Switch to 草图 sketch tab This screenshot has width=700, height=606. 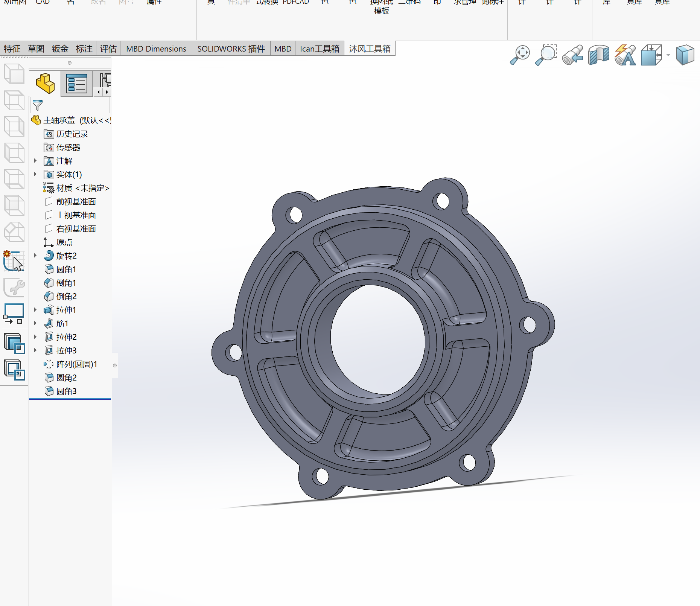pyautogui.click(x=36, y=49)
